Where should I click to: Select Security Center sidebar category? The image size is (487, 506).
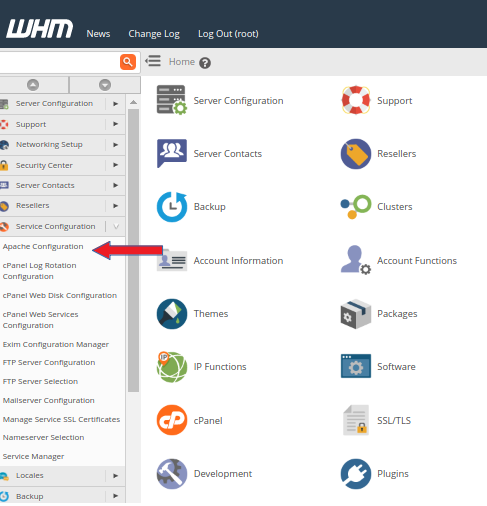pyautogui.click(x=44, y=165)
